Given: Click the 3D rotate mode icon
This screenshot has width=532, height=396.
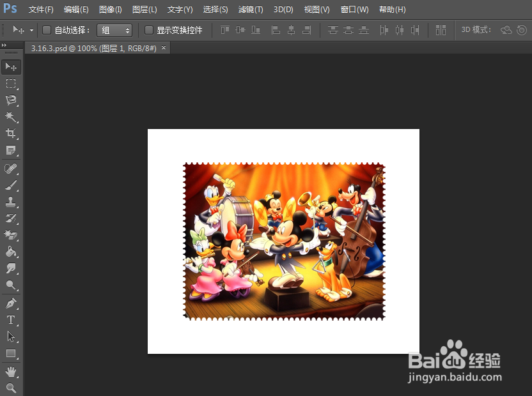Looking at the screenshot, I should pyautogui.click(x=506, y=30).
